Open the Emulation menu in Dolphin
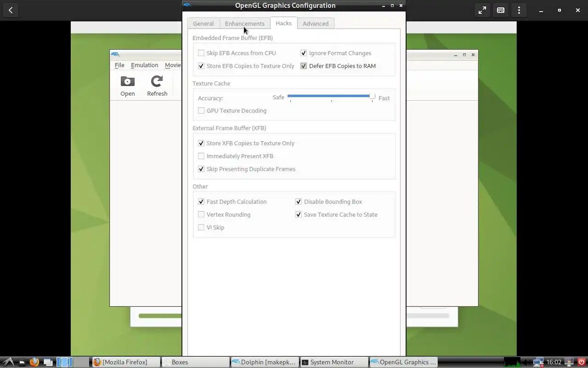The image size is (588, 368). 144,65
